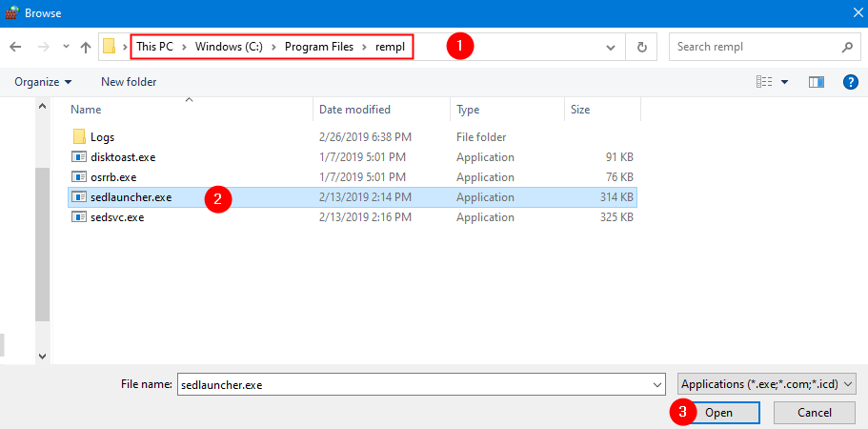Open the Logs folder icon
868x429 pixels.
(79, 137)
